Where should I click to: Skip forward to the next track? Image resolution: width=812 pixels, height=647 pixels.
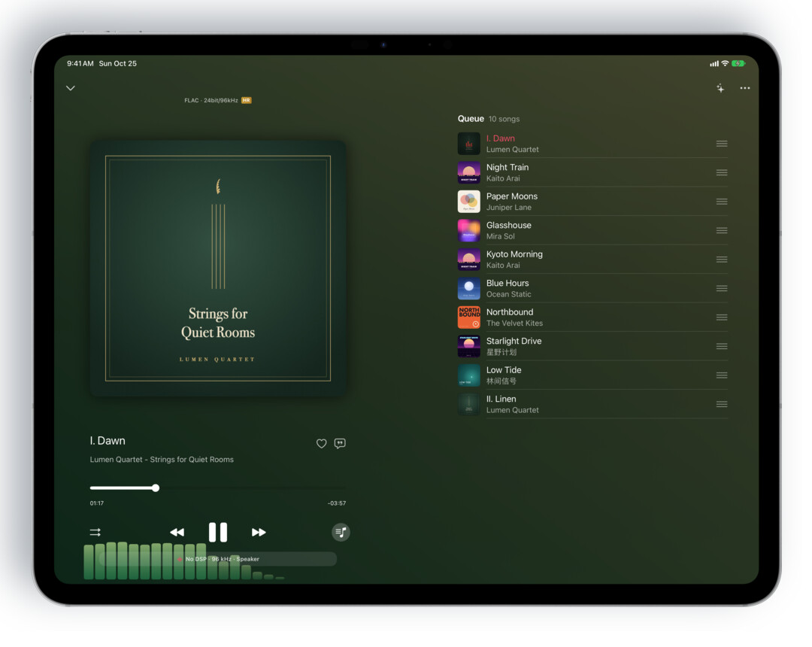tap(259, 532)
